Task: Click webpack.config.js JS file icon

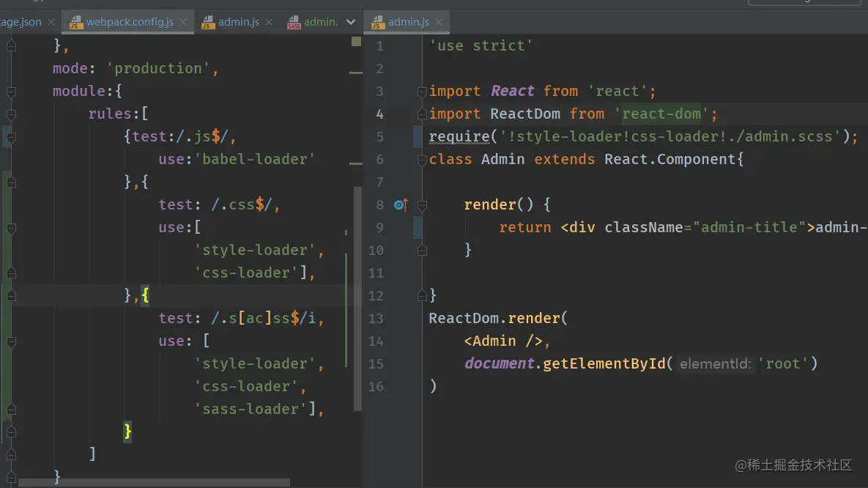Action: point(76,22)
